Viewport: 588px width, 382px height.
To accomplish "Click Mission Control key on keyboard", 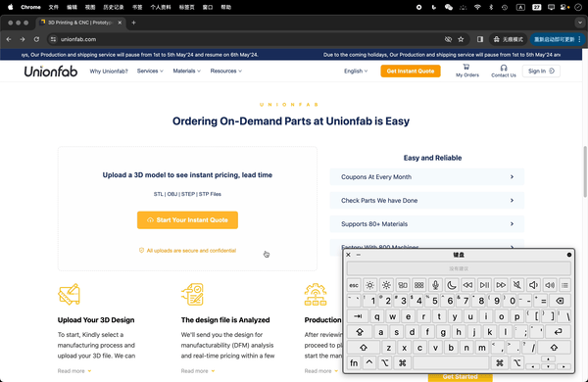I will coord(403,285).
